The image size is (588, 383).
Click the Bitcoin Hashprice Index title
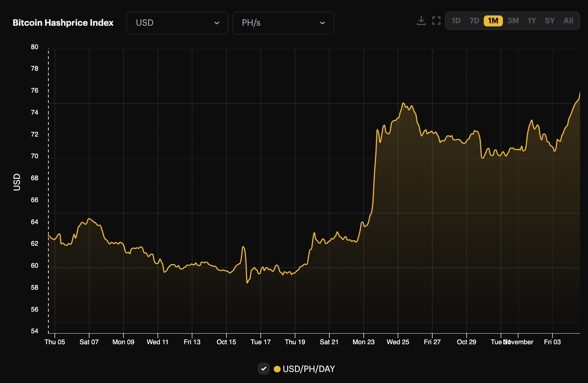(63, 23)
